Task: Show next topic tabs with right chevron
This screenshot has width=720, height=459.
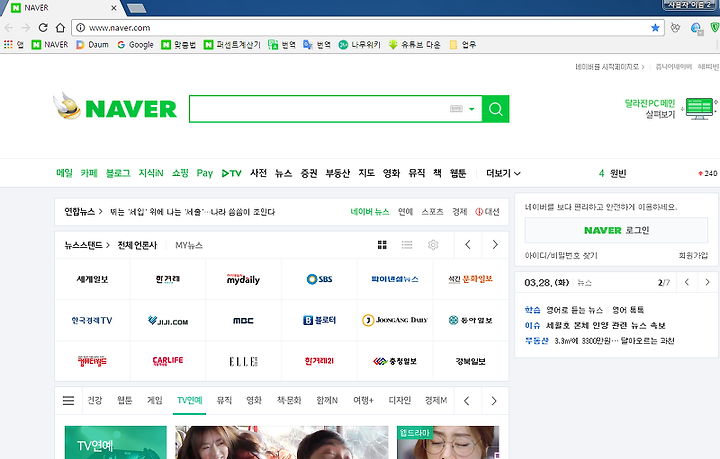Action: [x=494, y=401]
